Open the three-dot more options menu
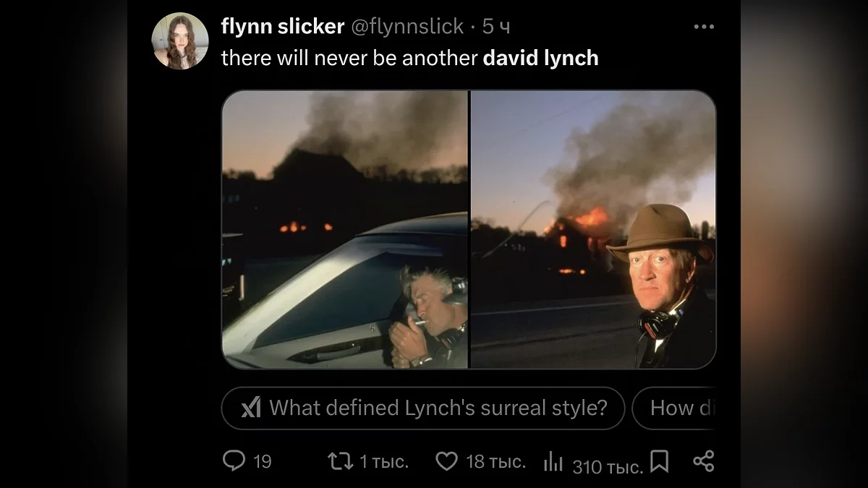 tap(703, 27)
